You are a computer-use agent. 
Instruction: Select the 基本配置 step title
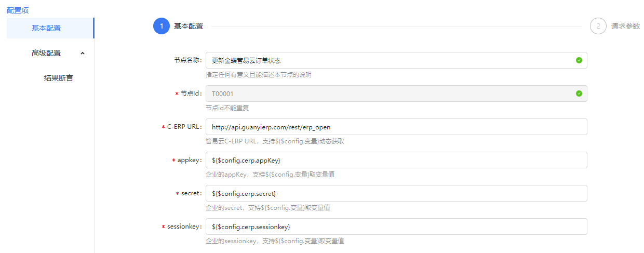click(189, 26)
